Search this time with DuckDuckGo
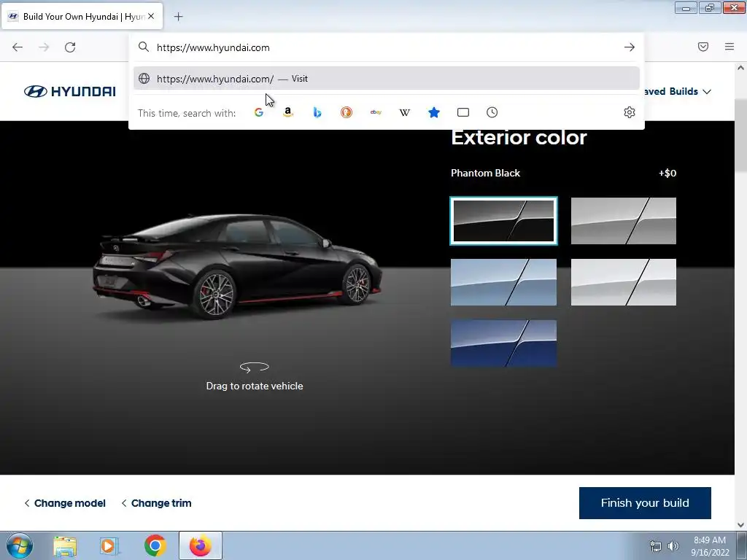747x560 pixels. click(347, 112)
